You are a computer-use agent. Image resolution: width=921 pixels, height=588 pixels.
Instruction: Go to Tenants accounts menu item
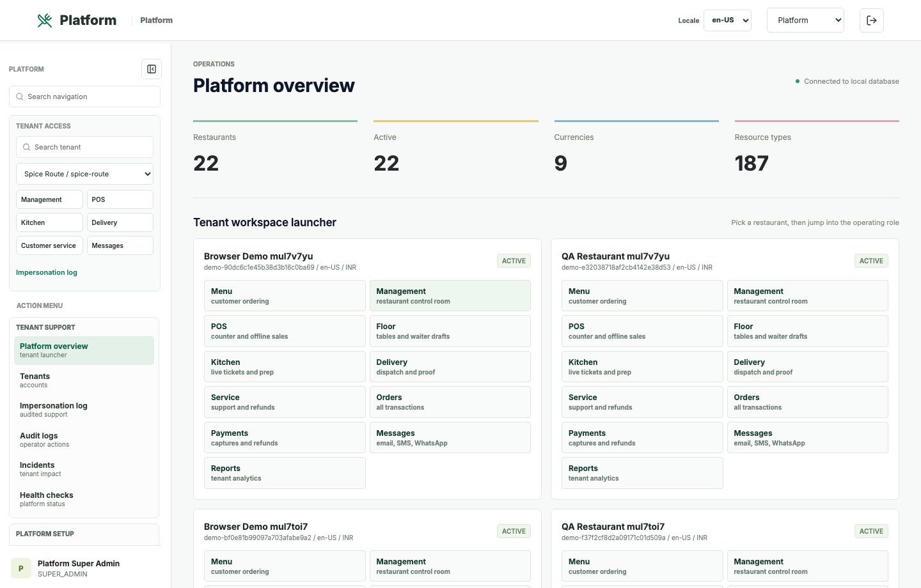84,380
